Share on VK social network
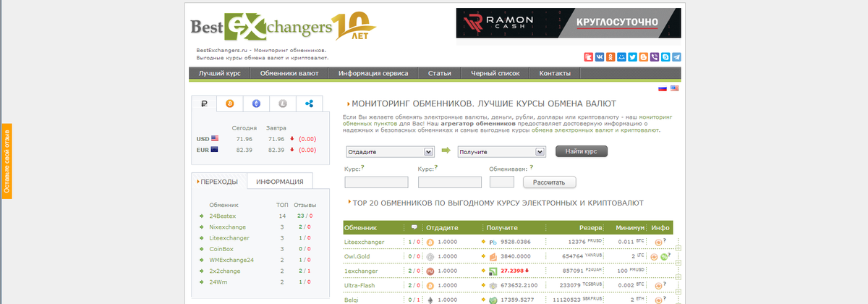Image resolution: width=868 pixels, height=304 pixels. click(600, 56)
